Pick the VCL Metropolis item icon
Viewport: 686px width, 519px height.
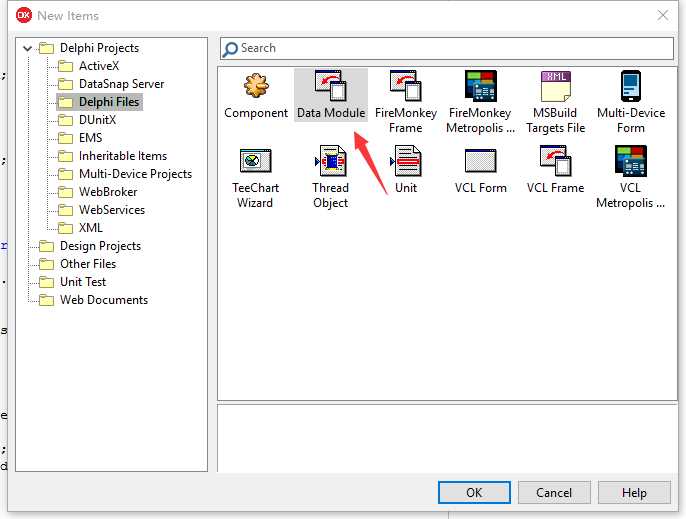coord(631,161)
